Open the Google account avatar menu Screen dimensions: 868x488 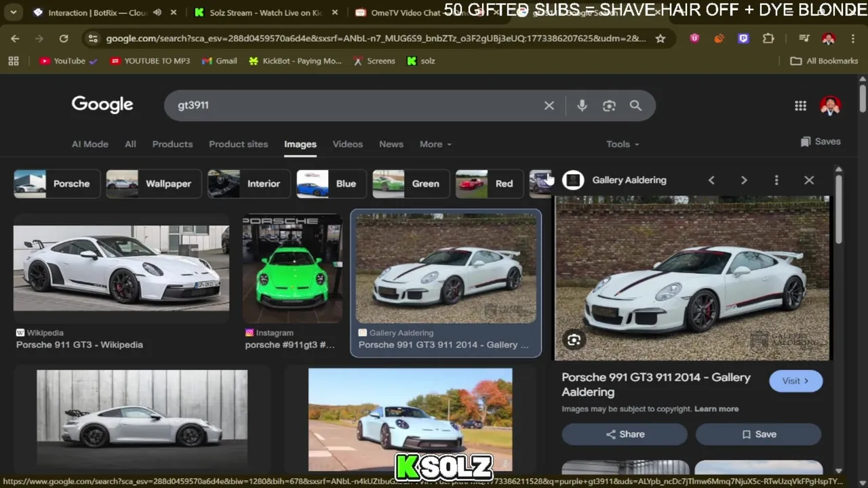830,105
